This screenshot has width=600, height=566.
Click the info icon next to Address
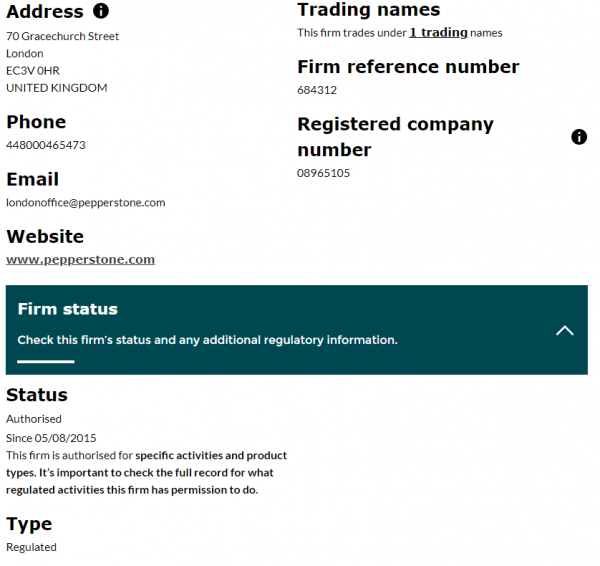coord(100,12)
